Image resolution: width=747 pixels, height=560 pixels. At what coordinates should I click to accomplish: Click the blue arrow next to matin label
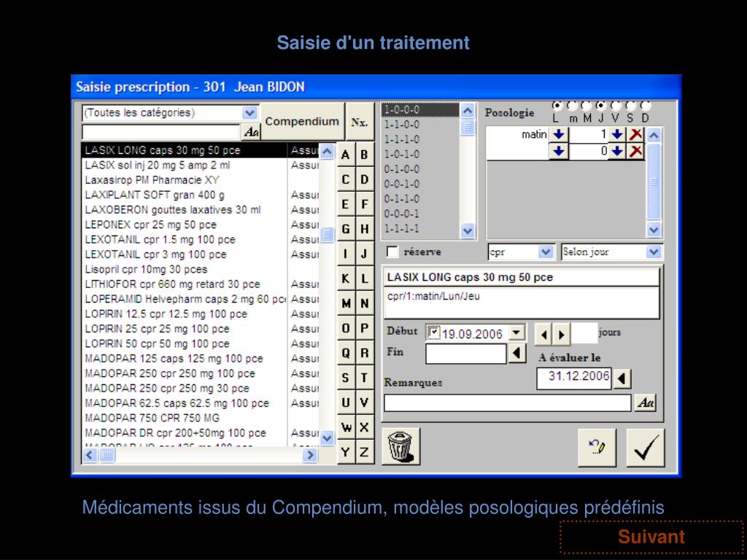pos(558,135)
